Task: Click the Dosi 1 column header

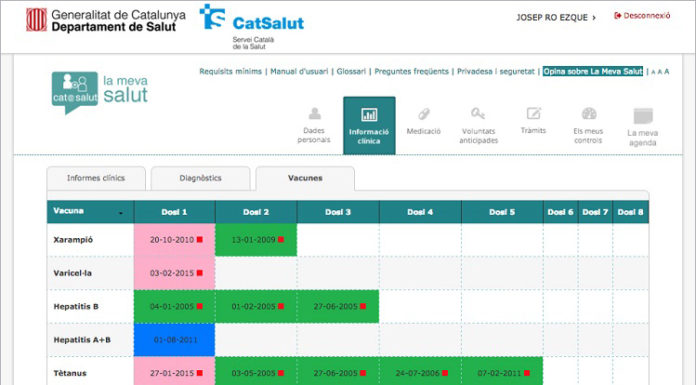Action: coord(174,212)
